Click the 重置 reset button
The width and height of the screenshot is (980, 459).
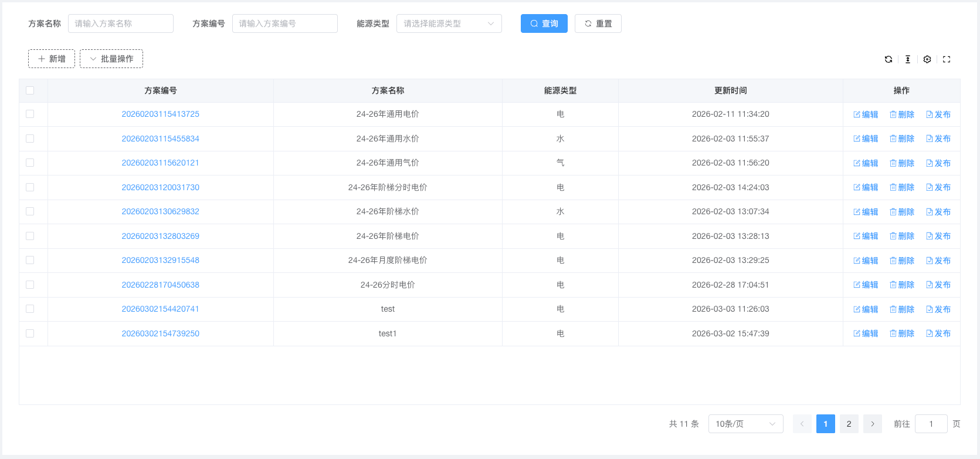(598, 23)
